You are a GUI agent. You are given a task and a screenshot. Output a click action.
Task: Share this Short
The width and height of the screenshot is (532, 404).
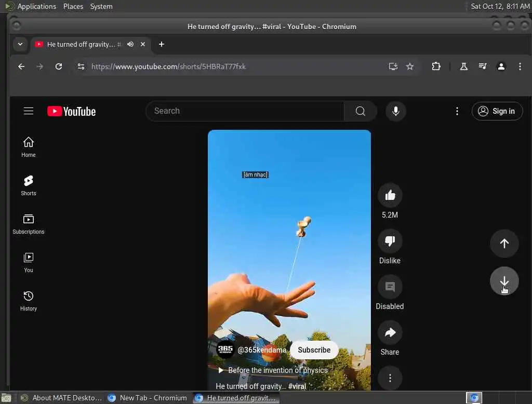(390, 333)
